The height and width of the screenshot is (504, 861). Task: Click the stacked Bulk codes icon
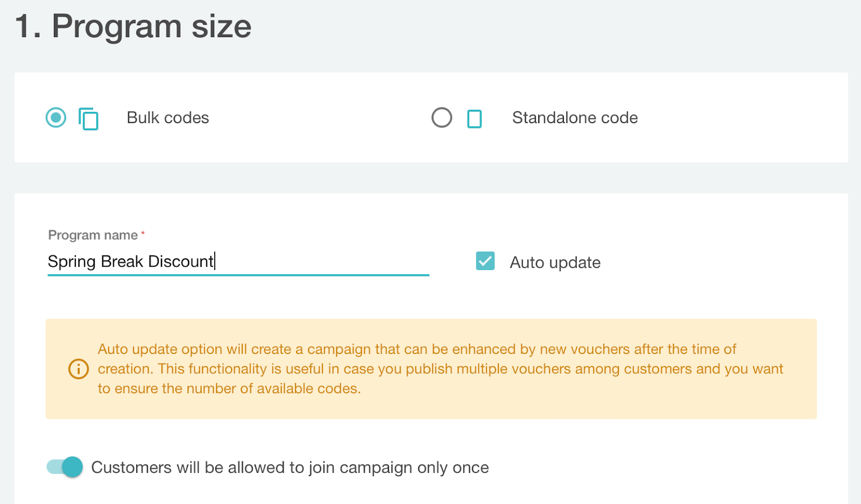click(x=89, y=119)
